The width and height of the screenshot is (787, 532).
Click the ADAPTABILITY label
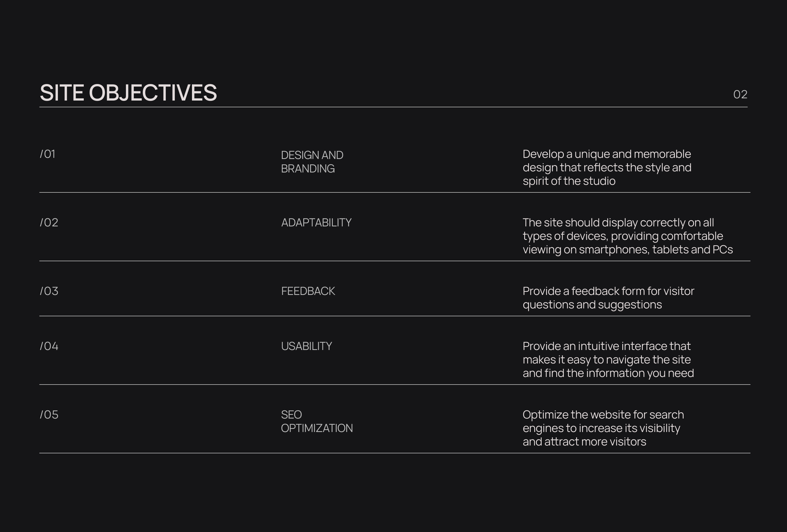pyautogui.click(x=316, y=223)
